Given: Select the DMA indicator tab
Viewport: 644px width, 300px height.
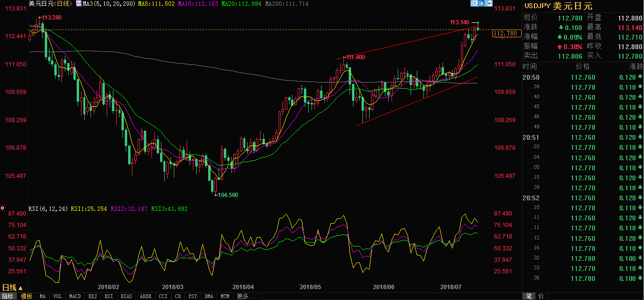Looking at the screenshot, I should [x=209, y=296].
